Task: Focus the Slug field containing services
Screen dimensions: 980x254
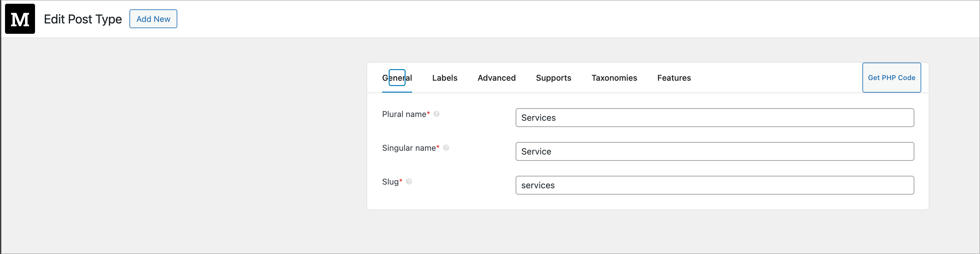Action: tap(715, 185)
